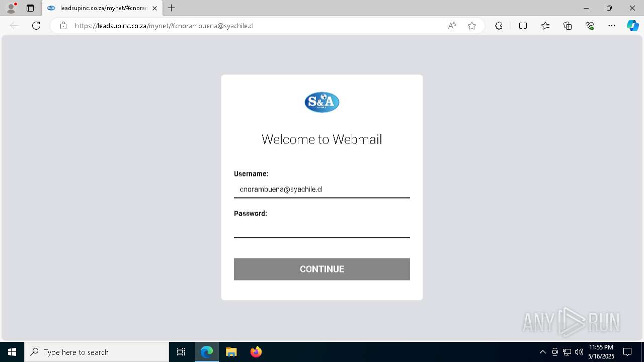Open the Copilot sidebar icon

632,26
